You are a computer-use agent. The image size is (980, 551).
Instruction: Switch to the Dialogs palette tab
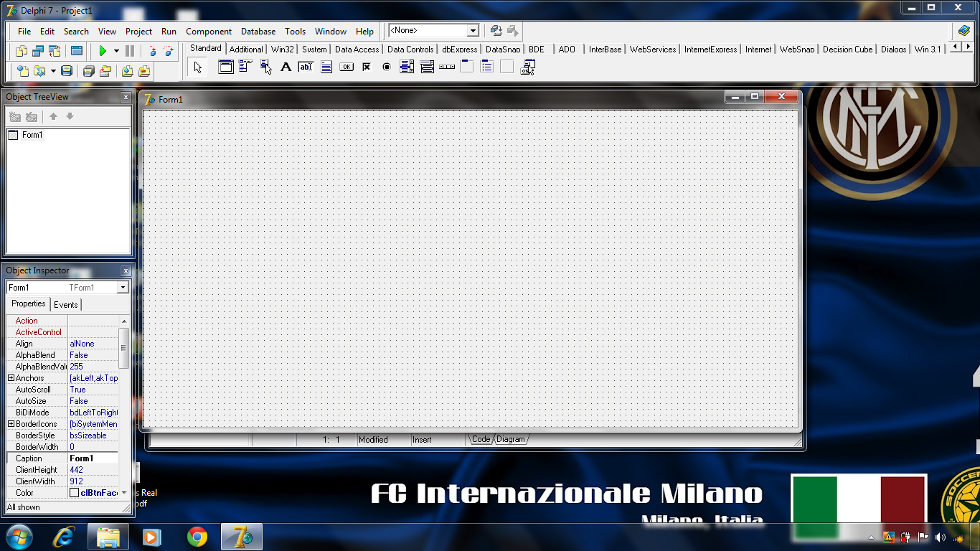893,50
